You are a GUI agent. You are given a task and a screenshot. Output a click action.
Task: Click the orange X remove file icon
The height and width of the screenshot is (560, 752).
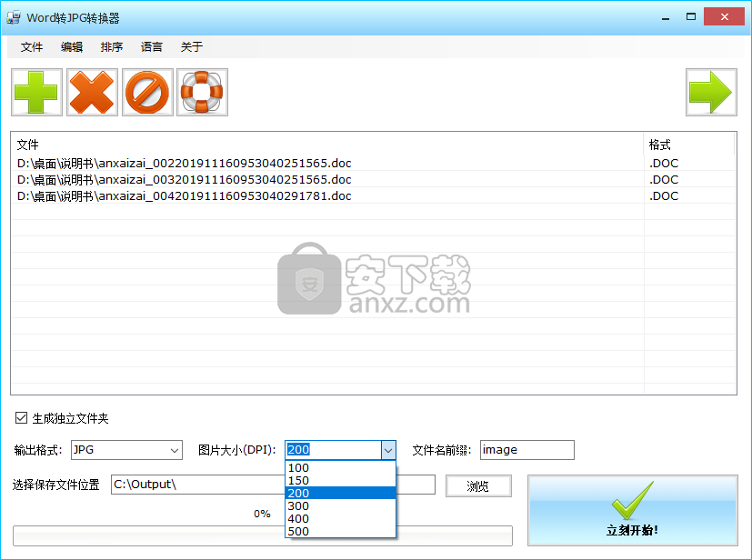(x=92, y=92)
